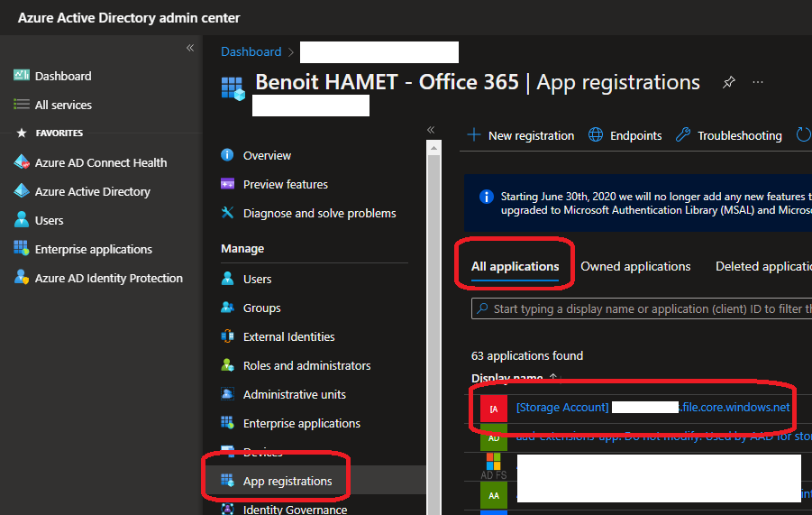
Task: Switch to the Deleted applications tab
Action: (762, 266)
